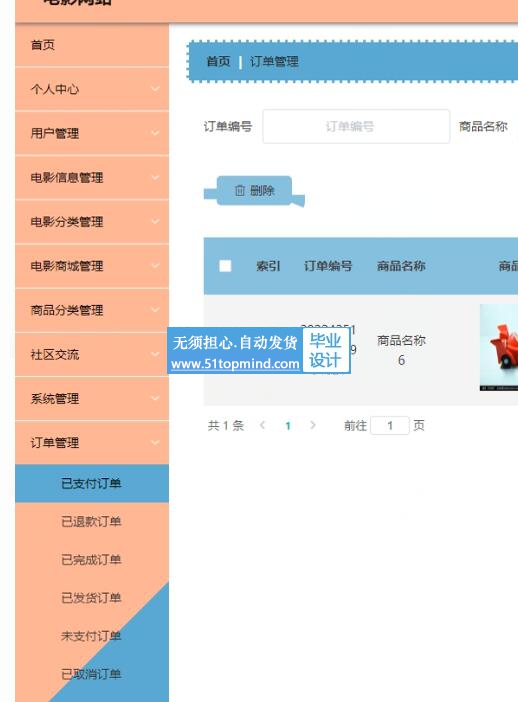Click the trash icon on 删除 button
The width and height of the screenshot is (518, 702).
pos(240,191)
